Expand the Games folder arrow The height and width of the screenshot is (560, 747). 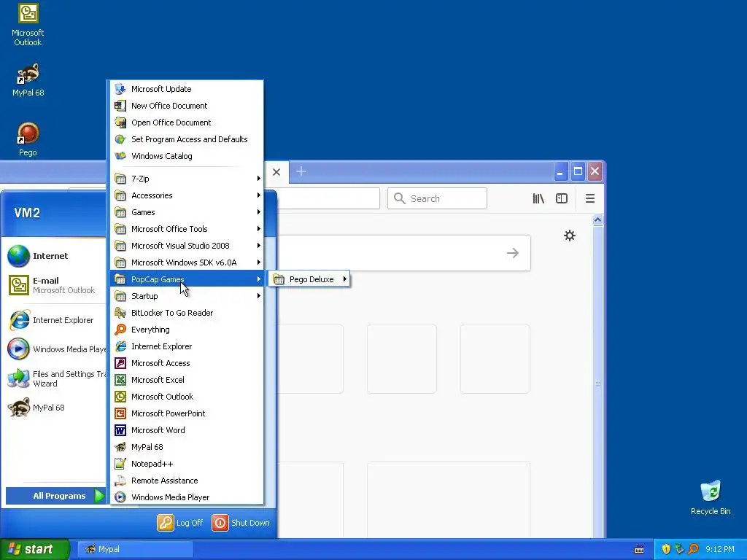coord(259,212)
